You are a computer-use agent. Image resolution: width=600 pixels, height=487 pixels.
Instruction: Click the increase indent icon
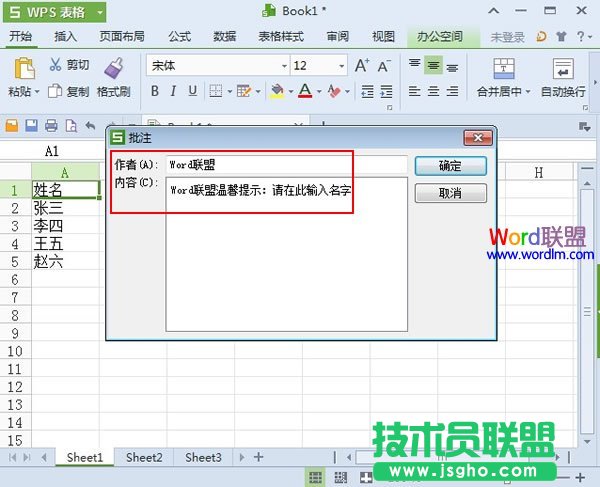386,91
